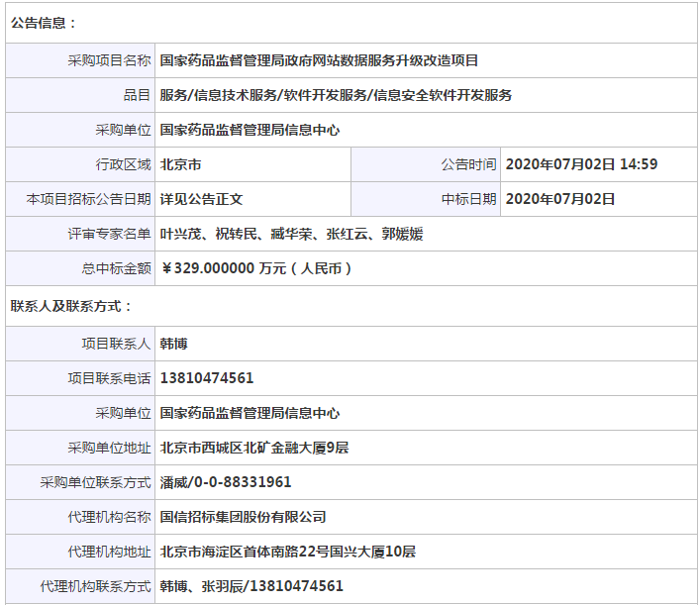This screenshot has width=700, height=605.
Task: Click the phone number 13810474561 in 项目联系电话 row
Action: coord(207,378)
